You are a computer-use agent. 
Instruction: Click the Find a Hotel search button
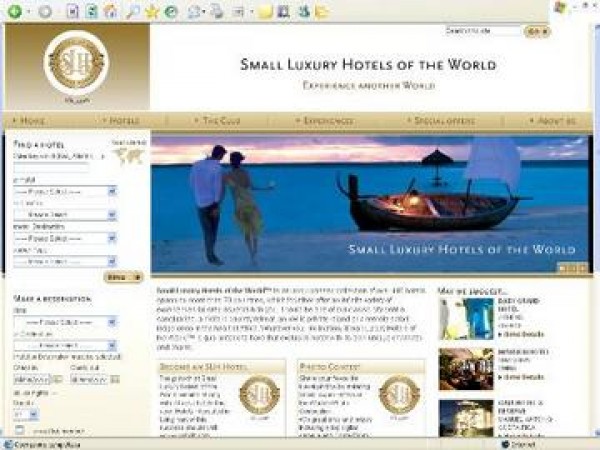123,277
